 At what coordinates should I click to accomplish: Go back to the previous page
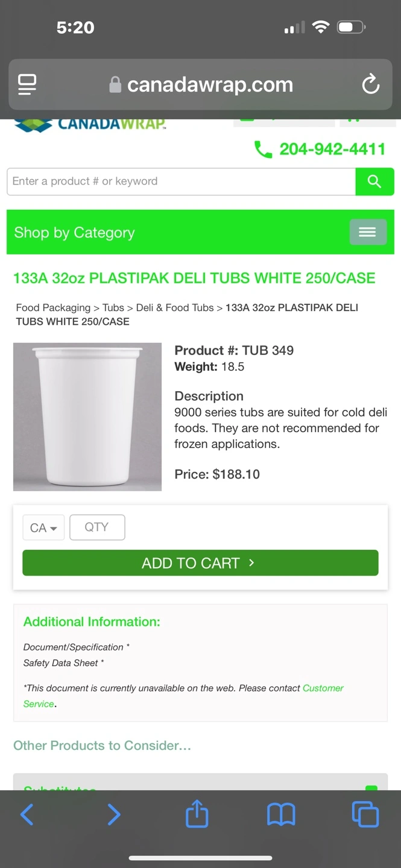point(27,815)
